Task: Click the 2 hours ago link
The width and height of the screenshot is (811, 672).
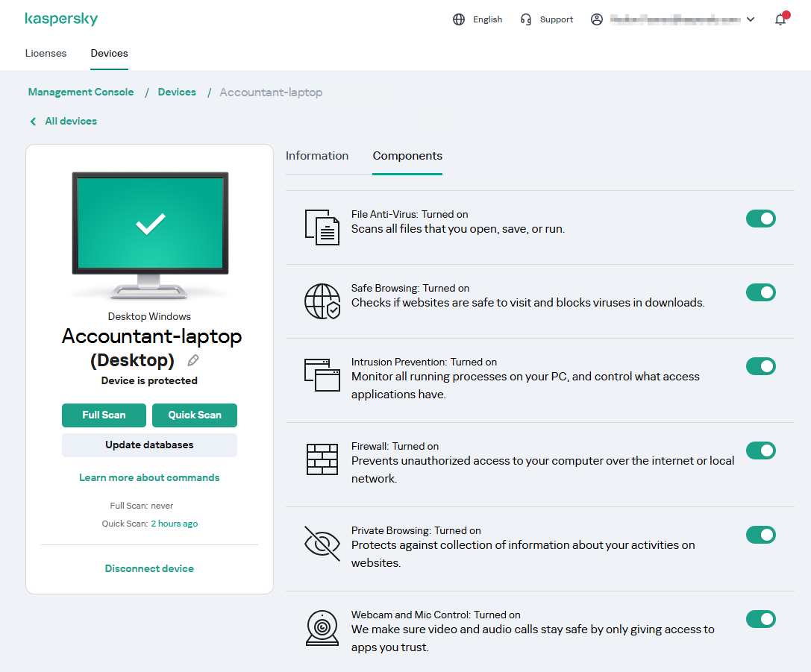Action: [x=175, y=524]
